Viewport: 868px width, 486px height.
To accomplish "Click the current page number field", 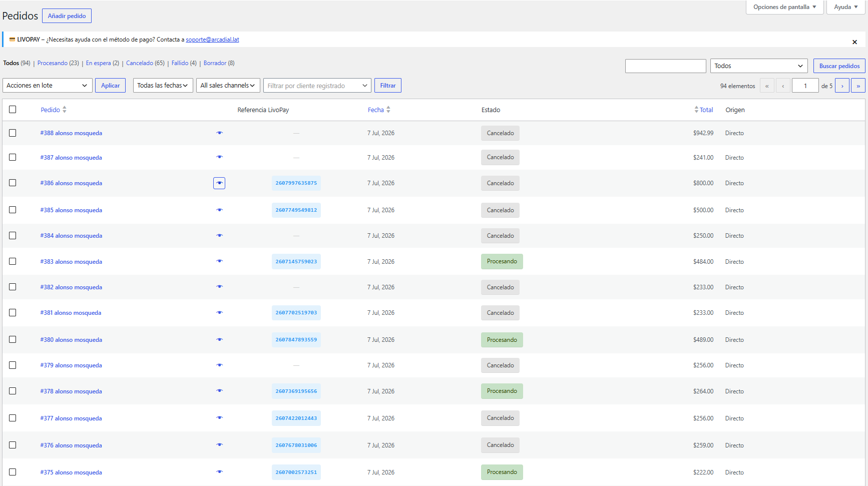I will point(805,86).
